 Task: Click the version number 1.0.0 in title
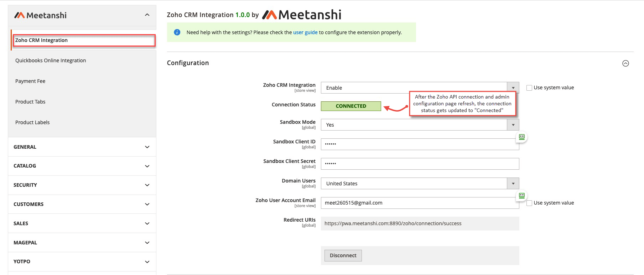(x=243, y=15)
